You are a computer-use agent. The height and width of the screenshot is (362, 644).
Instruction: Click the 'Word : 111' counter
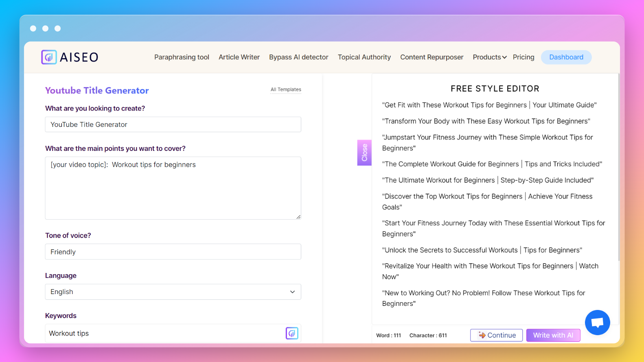388,336
